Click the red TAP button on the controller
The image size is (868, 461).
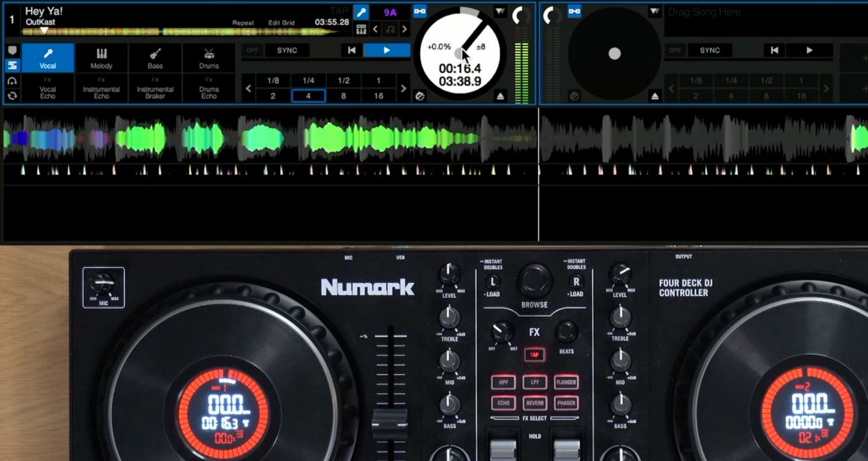click(534, 355)
